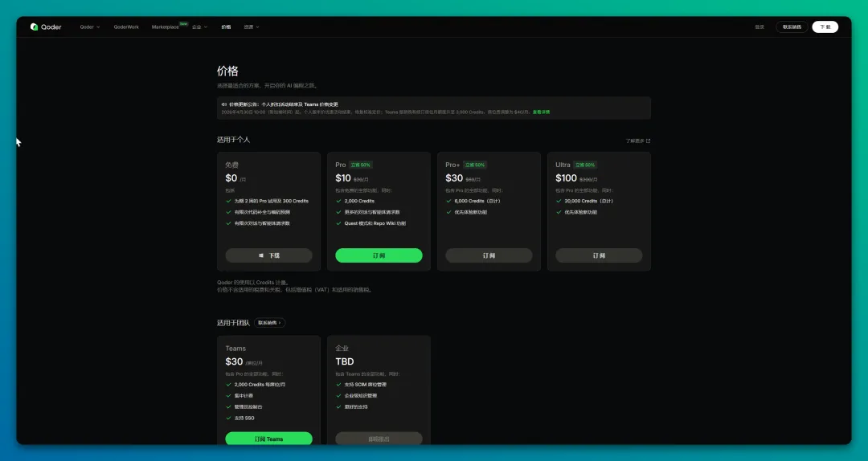
Task: Click the TBD price on the 企业 card
Action: click(344, 361)
